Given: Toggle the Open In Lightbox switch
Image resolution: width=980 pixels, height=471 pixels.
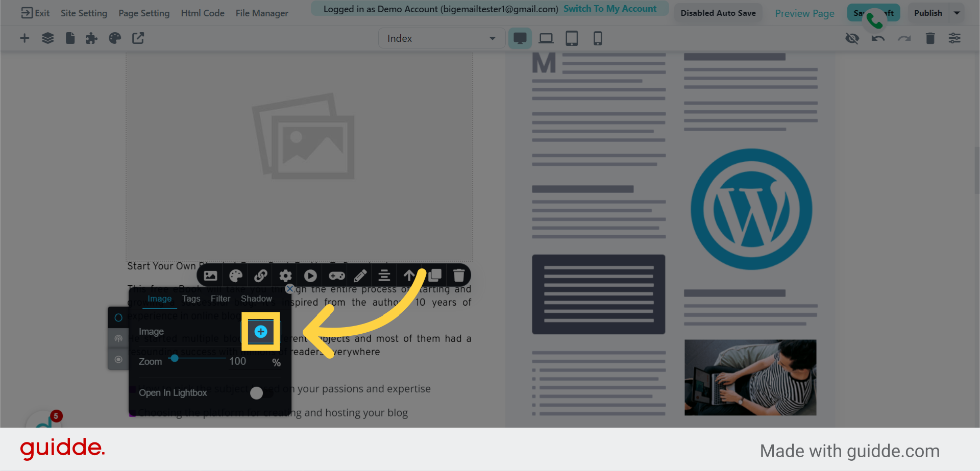Looking at the screenshot, I should [x=261, y=393].
